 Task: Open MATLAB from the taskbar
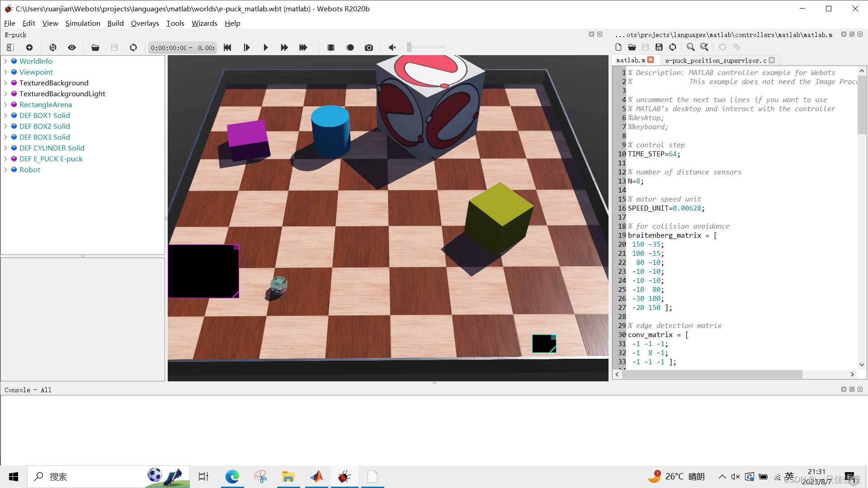(x=316, y=477)
